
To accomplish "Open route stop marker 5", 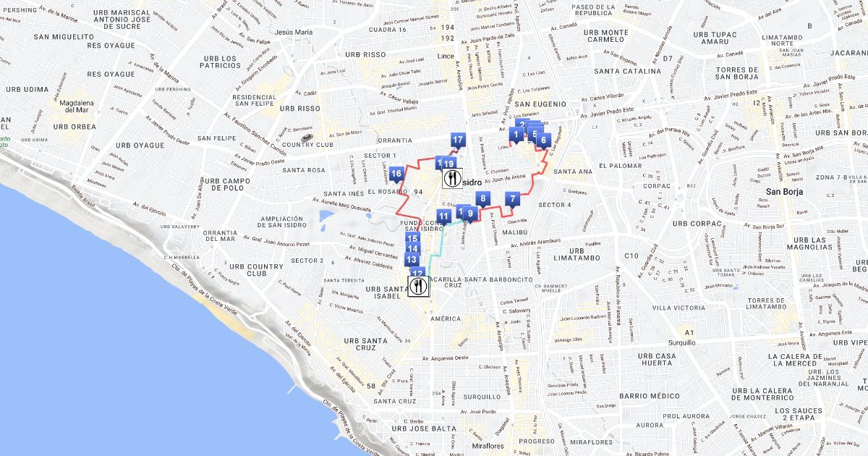I will pos(535,133).
